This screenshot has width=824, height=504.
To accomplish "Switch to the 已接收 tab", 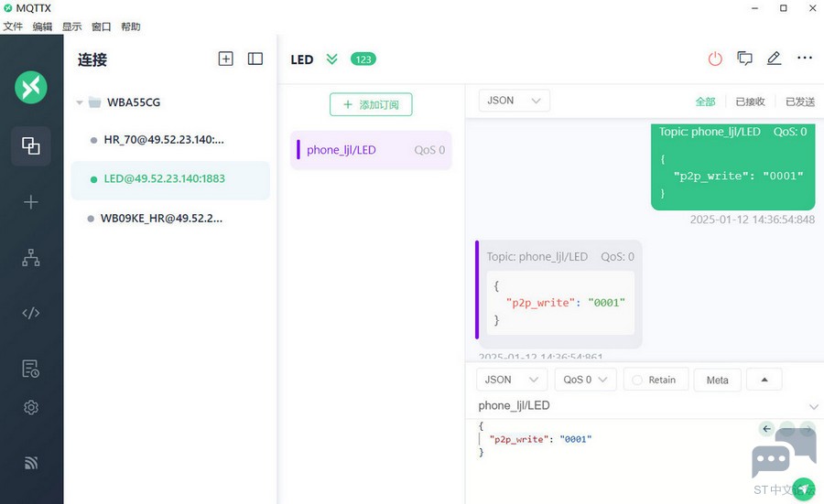I will pyautogui.click(x=750, y=102).
